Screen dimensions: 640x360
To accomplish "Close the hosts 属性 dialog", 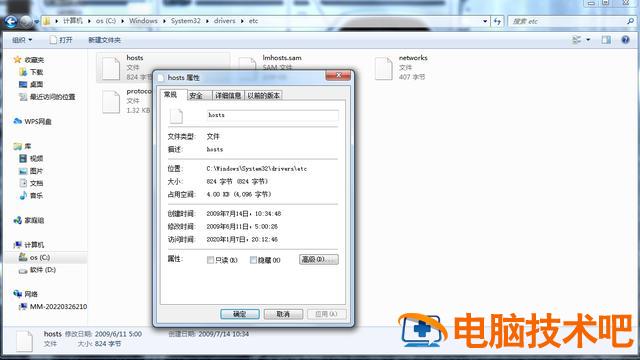I will click(338, 75).
